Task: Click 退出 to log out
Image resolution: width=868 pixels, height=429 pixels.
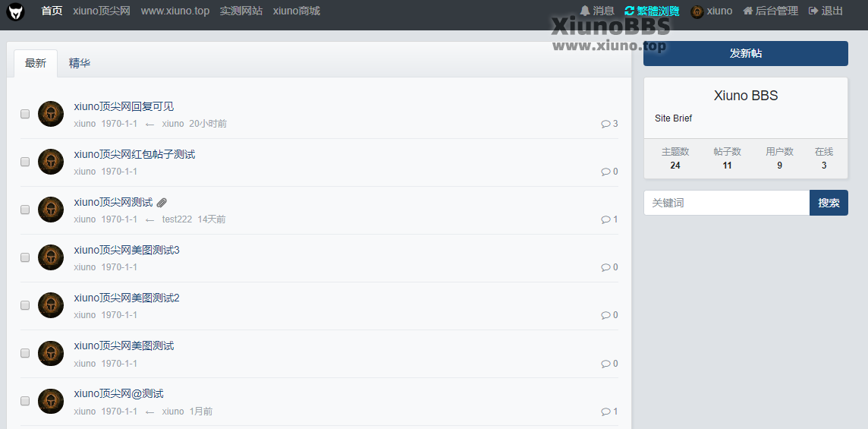Action: pos(826,11)
